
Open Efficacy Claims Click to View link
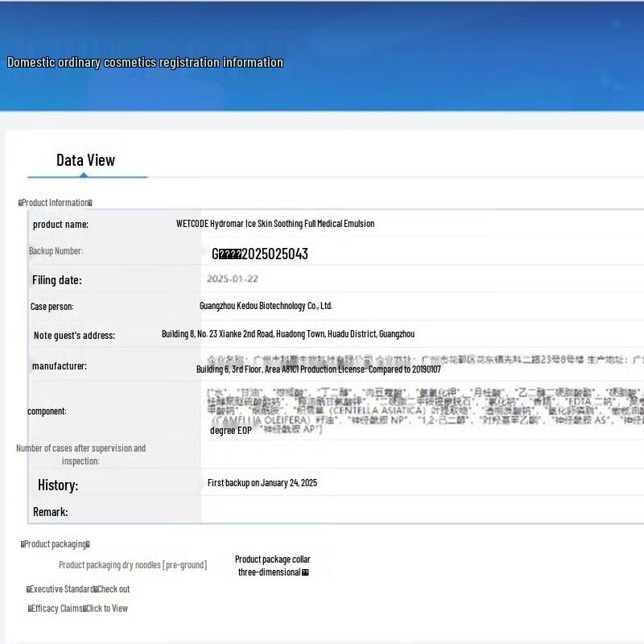point(78,609)
